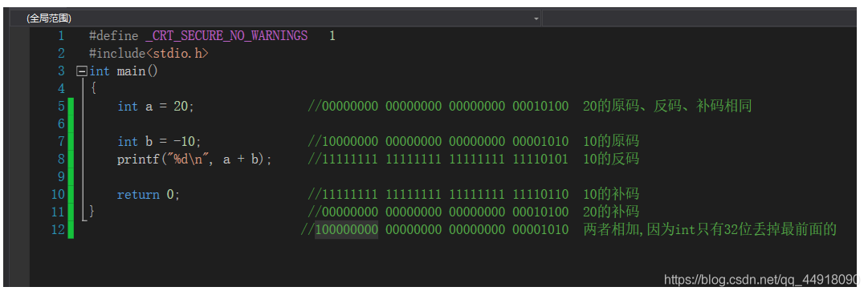Click the printf statement on line 8
The width and height of the screenshot is (868, 295).
(x=194, y=160)
